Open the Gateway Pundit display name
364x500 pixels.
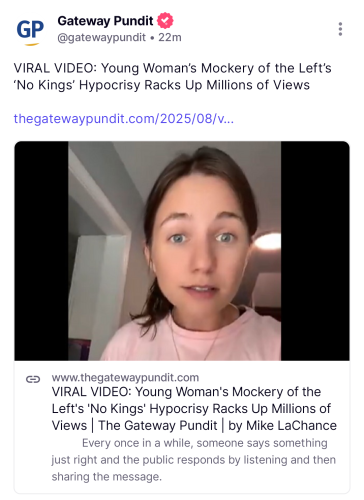(105, 21)
